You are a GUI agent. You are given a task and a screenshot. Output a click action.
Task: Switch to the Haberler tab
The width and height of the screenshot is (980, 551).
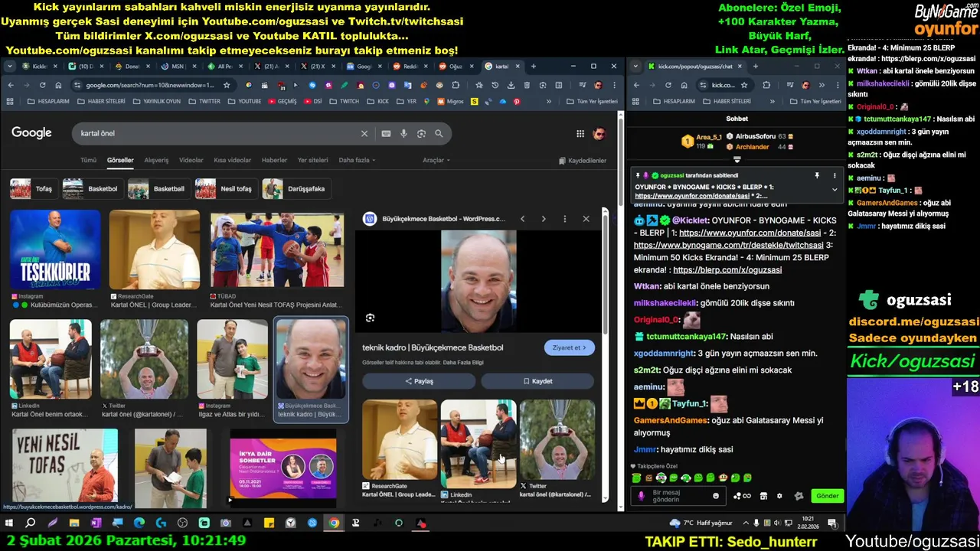[x=274, y=160]
